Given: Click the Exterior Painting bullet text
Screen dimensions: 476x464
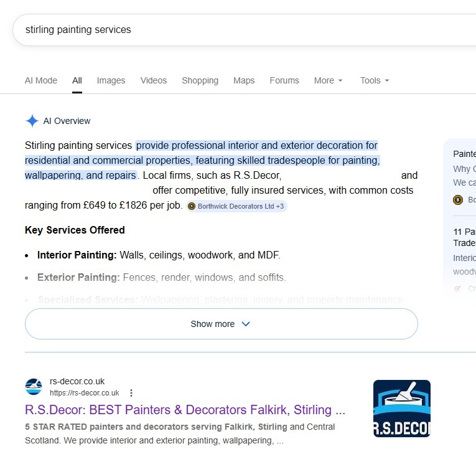Looking at the screenshot, I should pyautogui.click(x=162, y=277).
